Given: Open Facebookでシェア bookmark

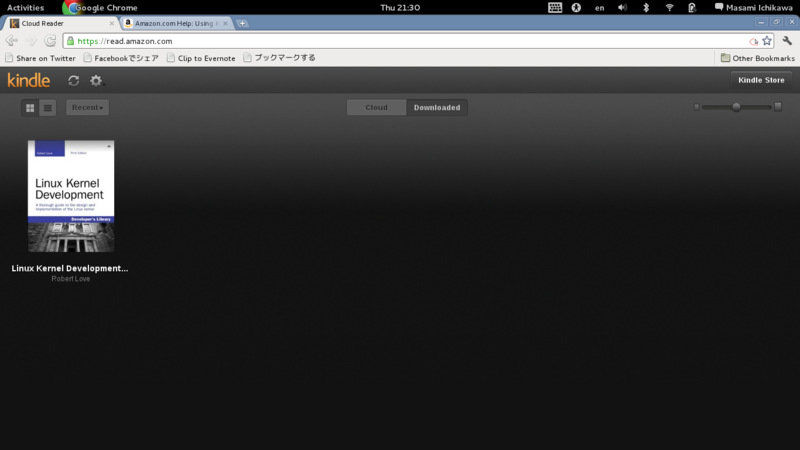Looking at the screenshot, I should (x=121, y=58).
